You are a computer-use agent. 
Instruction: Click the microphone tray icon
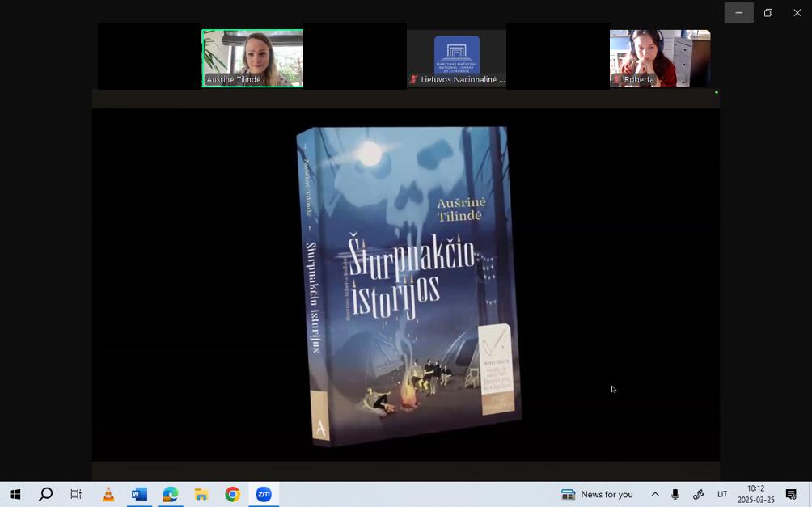(x=675, y=495)
